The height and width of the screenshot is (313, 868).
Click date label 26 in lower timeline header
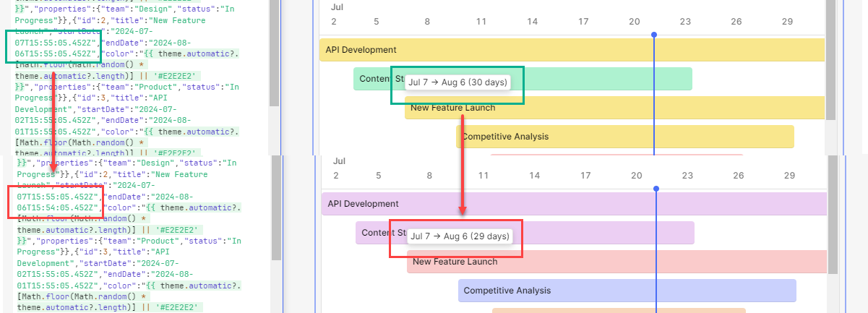point(738,176)
